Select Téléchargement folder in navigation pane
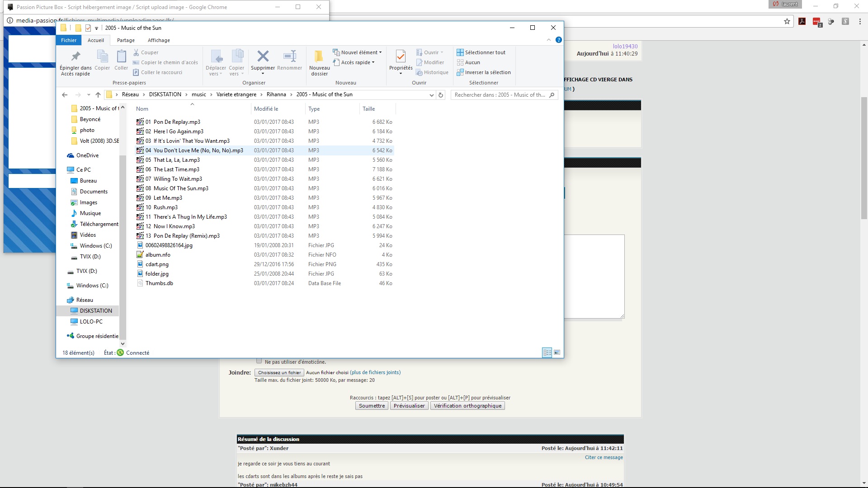 94,224
